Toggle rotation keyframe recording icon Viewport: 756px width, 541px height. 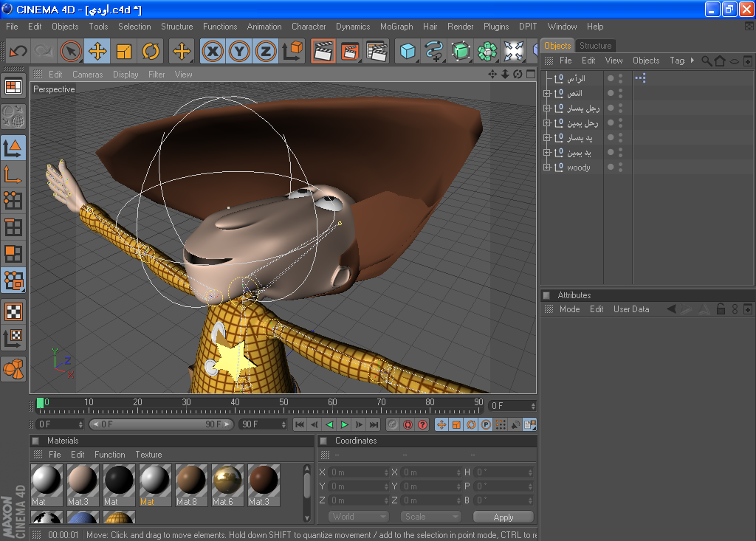[x=471, y=424]
